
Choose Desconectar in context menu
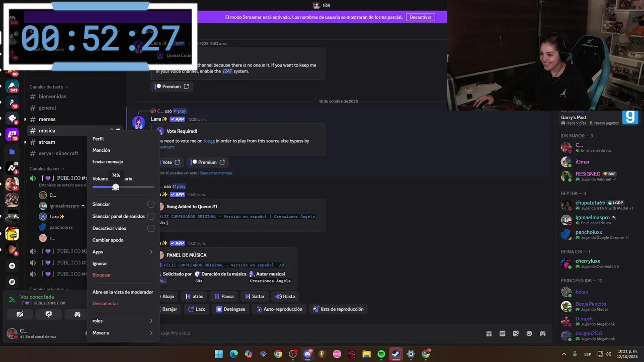(x=123, y=304)
